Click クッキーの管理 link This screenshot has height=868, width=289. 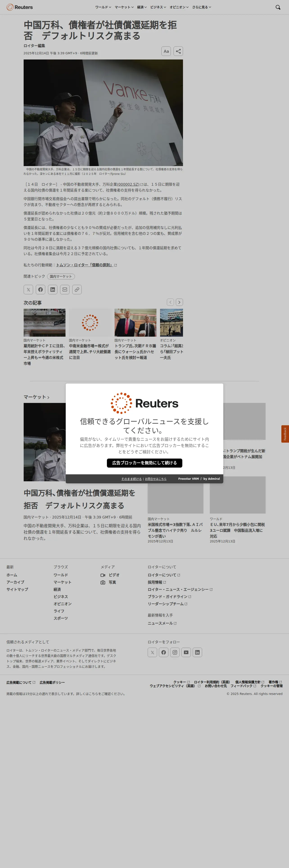coord(271,686)
